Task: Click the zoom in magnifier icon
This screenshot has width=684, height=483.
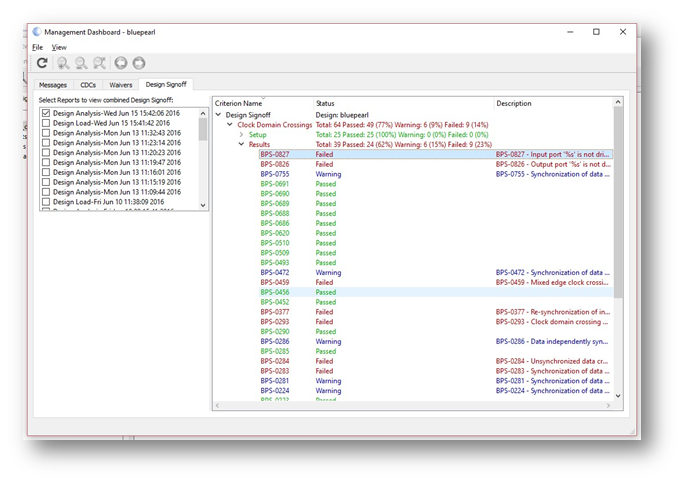Action: [63, 63]
